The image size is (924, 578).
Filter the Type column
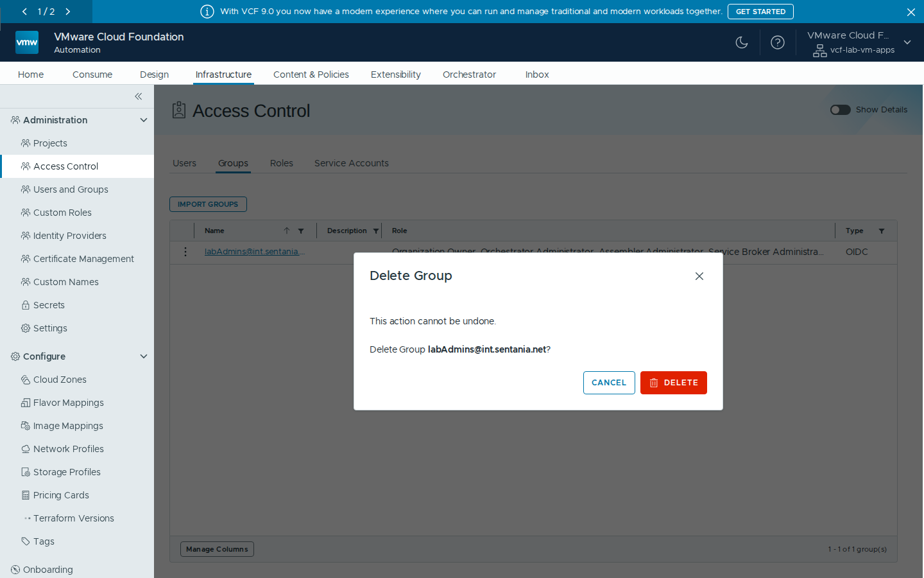pos(882,231)
